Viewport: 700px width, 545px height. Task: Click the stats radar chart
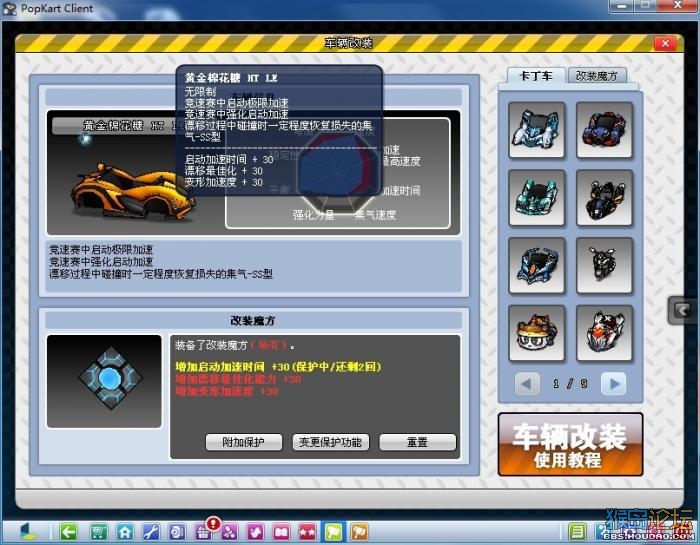[338, 172]
